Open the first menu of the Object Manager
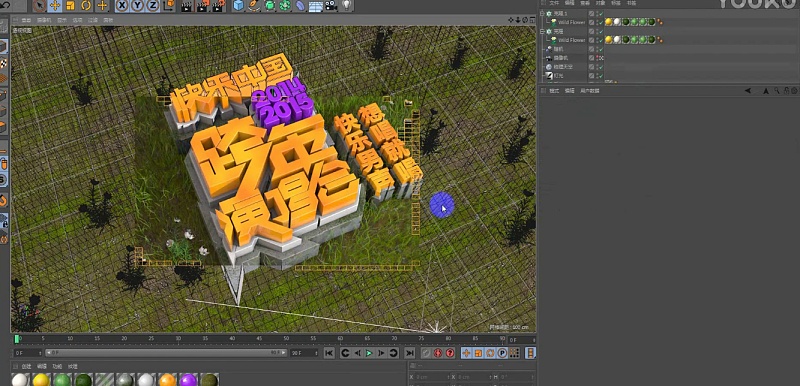The height and width of the screenshot is (386, 800). tap(554, 3)
